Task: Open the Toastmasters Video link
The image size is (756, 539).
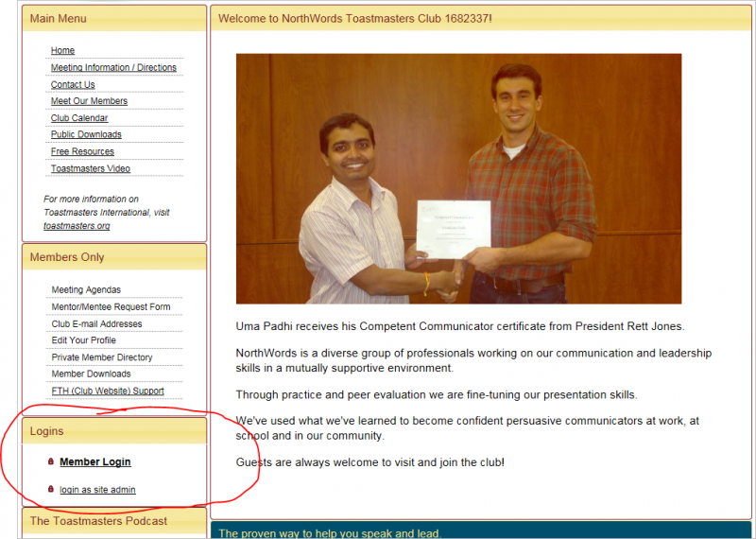Action: [x=91, y=168]
